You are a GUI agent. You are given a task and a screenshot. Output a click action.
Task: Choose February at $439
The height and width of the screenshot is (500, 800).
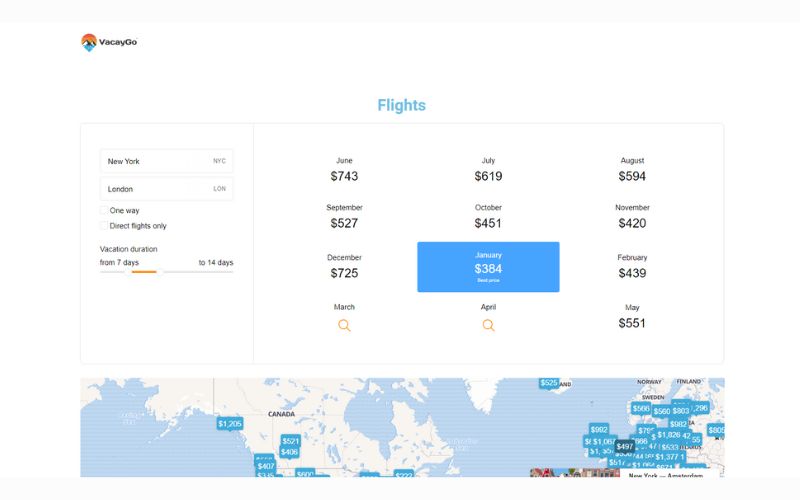click(x=632, y=267)
